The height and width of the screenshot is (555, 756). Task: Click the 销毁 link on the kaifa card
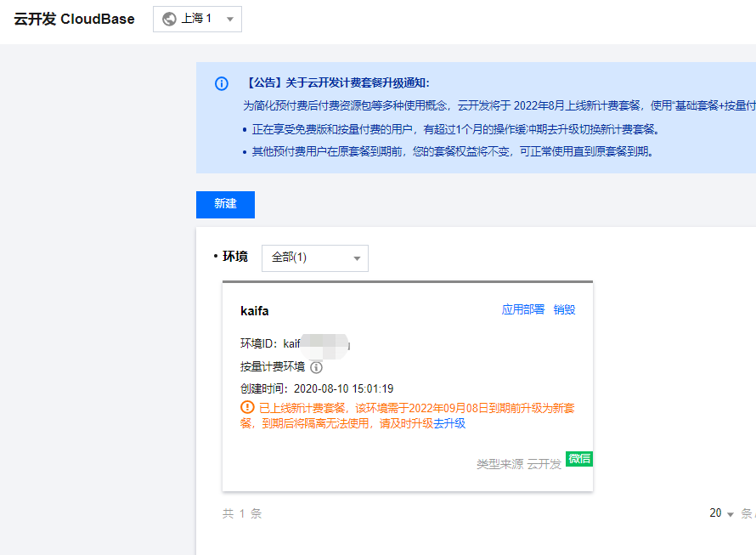pyautogui.click(x=564, y=309)
